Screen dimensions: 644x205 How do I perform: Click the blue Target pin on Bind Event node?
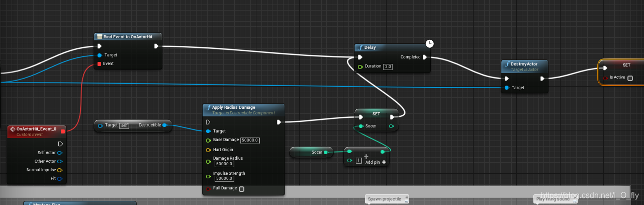100,55
